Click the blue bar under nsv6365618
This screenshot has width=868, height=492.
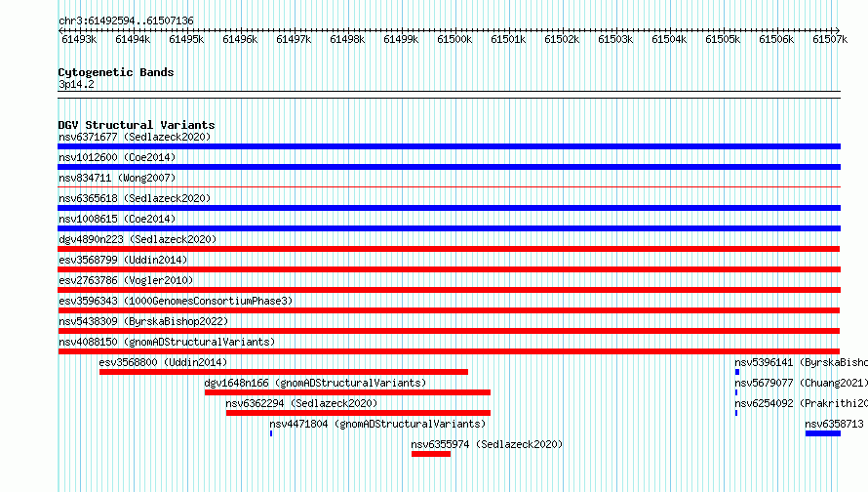449,208
